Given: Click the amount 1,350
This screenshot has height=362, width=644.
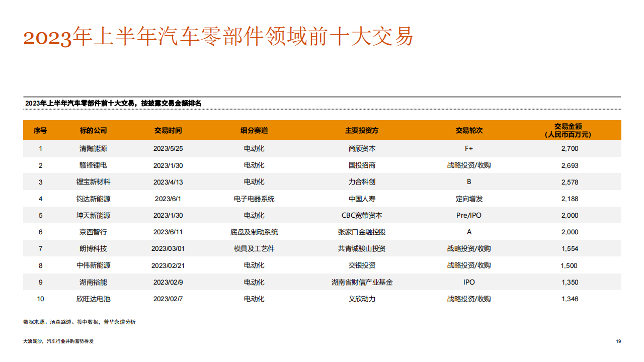Looking at the screenshot, I should pos(570,282).
